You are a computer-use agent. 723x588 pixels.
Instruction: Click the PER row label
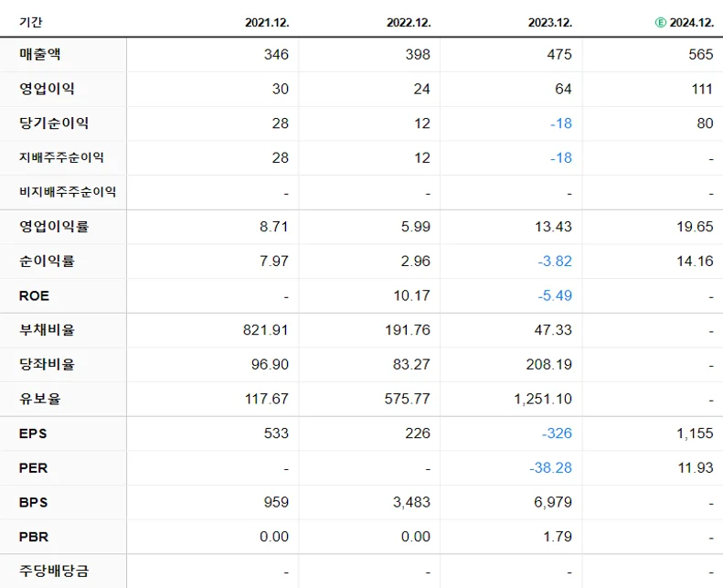tap(33, 468)
